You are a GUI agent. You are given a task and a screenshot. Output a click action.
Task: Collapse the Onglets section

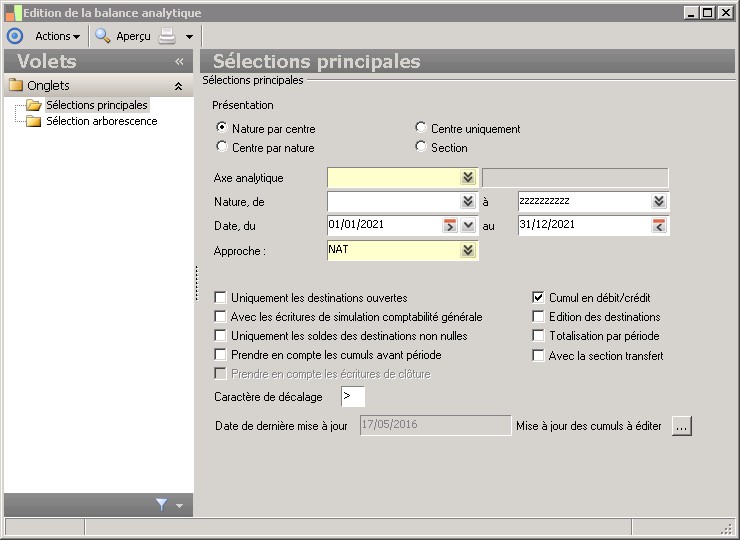pos(178,86)
